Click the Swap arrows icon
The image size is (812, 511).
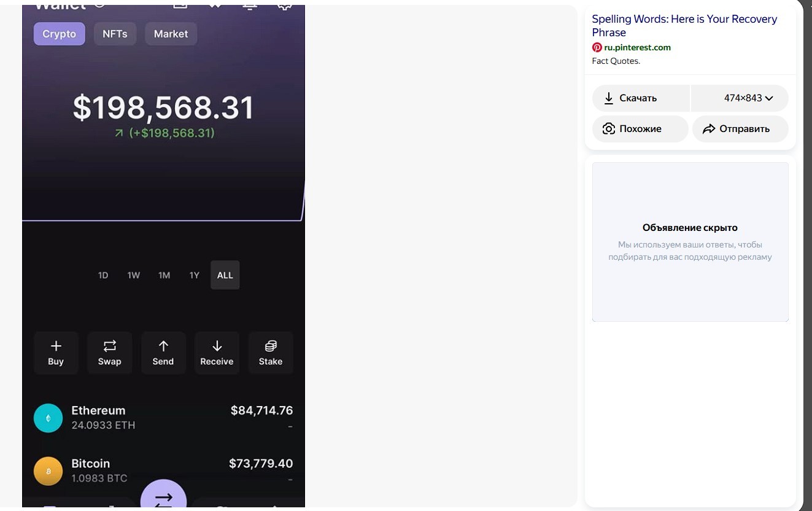[109, 346]
